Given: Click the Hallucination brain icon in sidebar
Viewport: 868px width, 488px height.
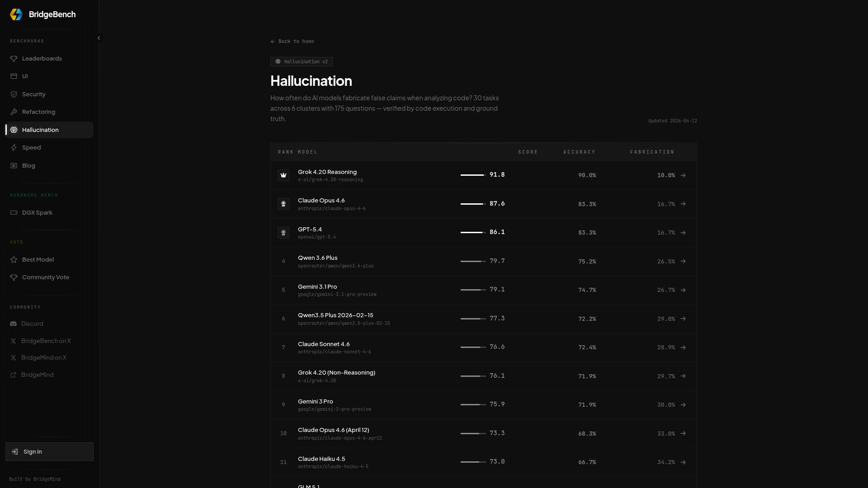Looking at the screenshot, I should tap(14, 130).
